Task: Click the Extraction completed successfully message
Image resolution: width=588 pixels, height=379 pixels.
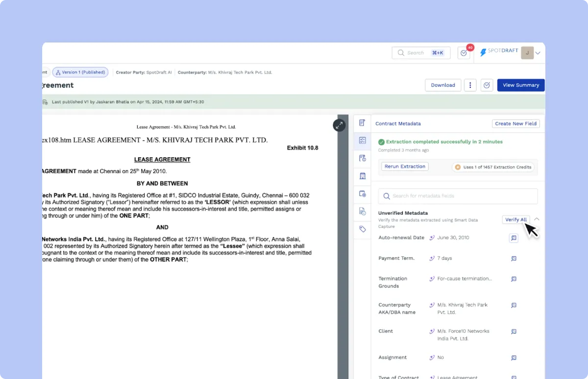Action: 444,142
